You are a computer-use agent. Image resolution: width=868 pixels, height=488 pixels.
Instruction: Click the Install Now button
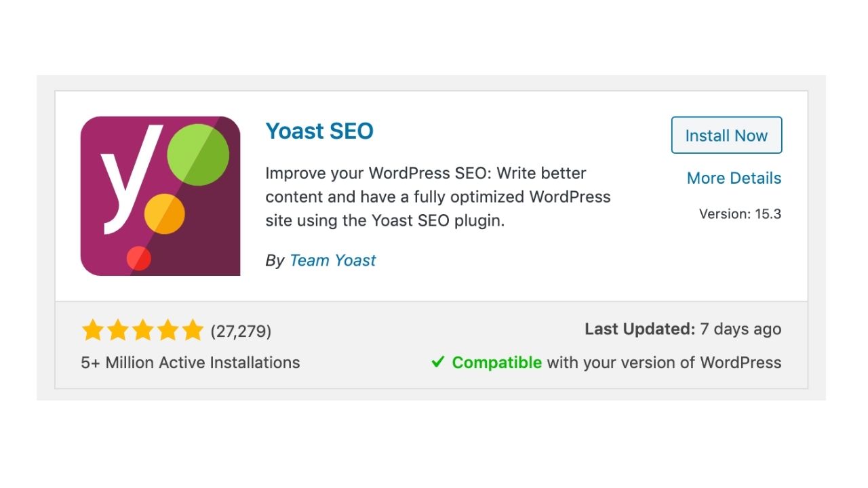pyautogui.click(x=726, y=136)
